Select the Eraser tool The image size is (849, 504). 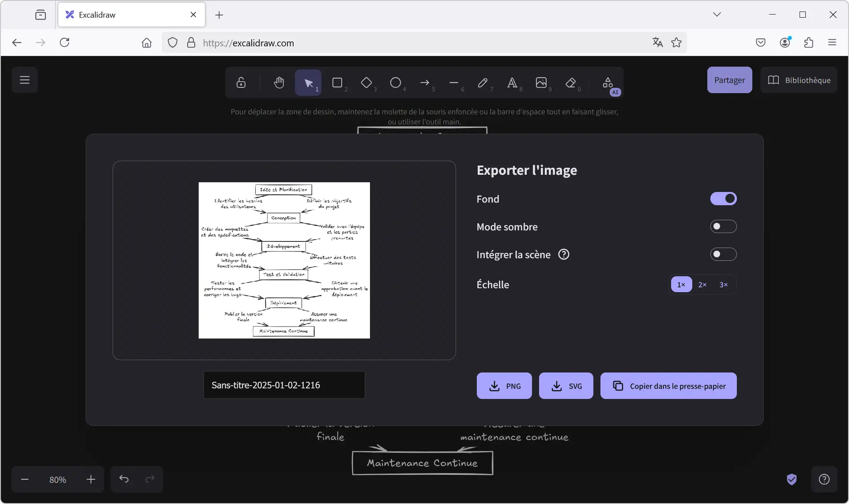pyautogui.click(x=570, y=83)
